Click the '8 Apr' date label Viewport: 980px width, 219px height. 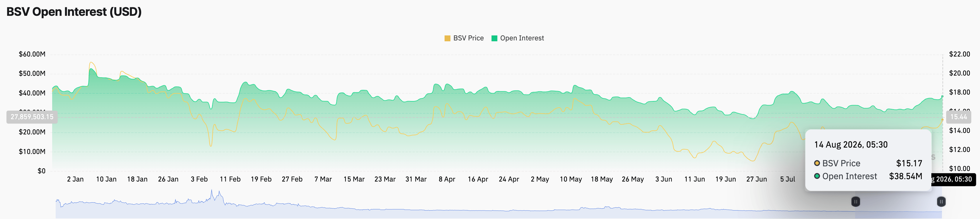(x=447, y=179)
